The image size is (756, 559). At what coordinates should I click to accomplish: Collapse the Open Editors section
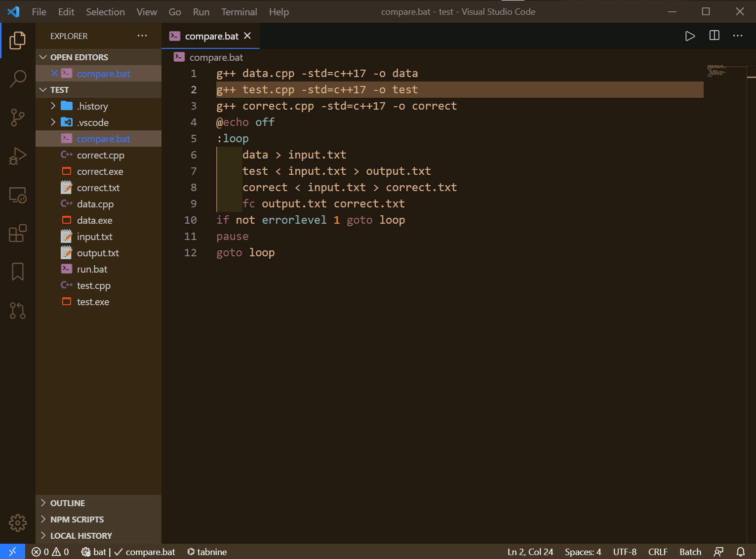(98, 57)
